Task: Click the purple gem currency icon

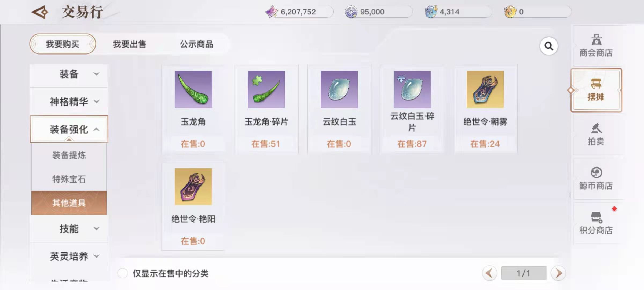Action: pos(272,12)
